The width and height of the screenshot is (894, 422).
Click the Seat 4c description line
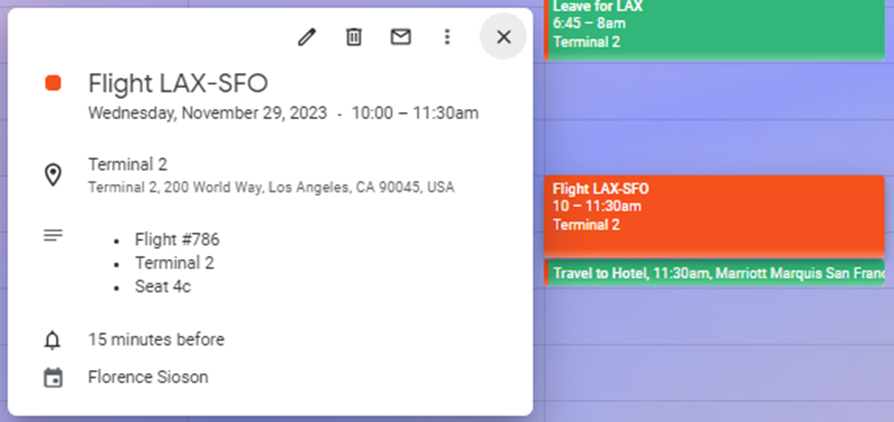163,287
